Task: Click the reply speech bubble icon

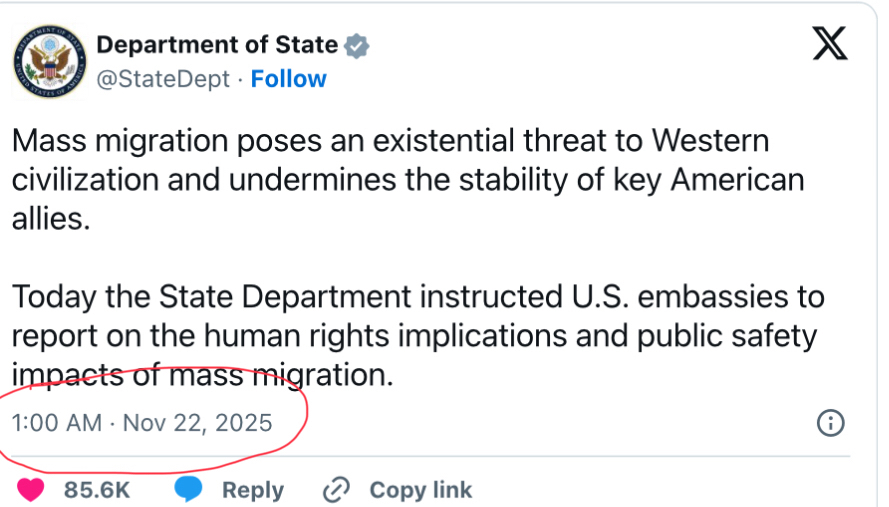Action: click(x=189, y=490)
